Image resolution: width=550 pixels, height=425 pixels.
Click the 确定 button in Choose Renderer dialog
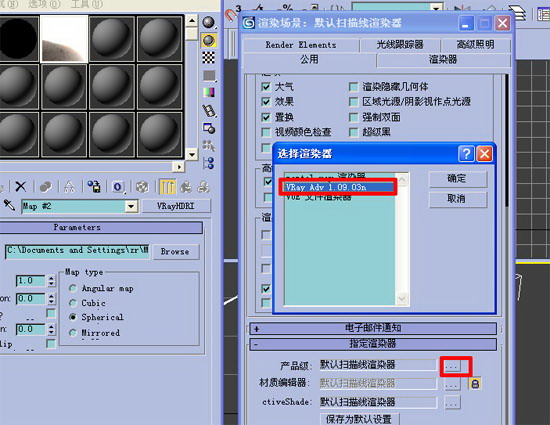[458, 179]
